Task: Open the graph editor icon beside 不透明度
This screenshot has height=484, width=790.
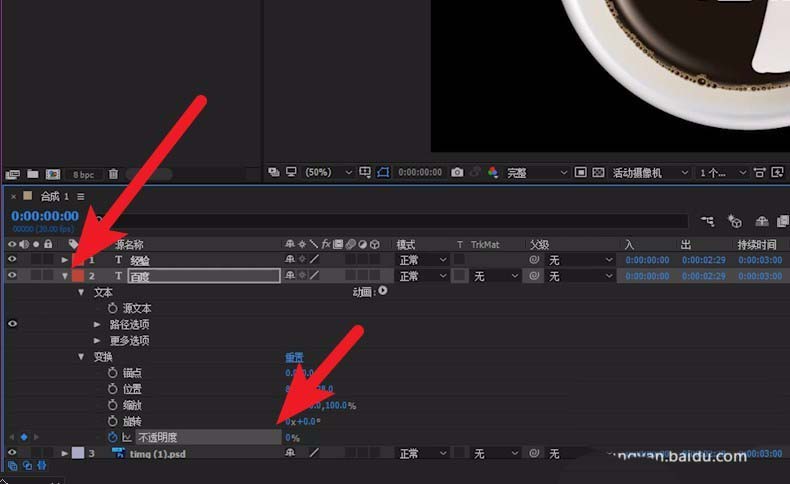Action: coord(126,438)
